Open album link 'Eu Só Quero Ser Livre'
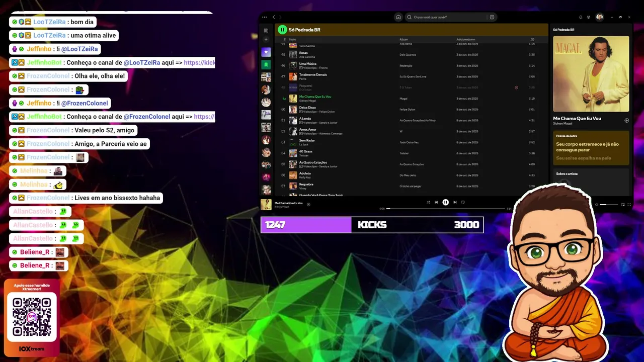The height and width of the screenshot is (362, 644). point(413,76)
